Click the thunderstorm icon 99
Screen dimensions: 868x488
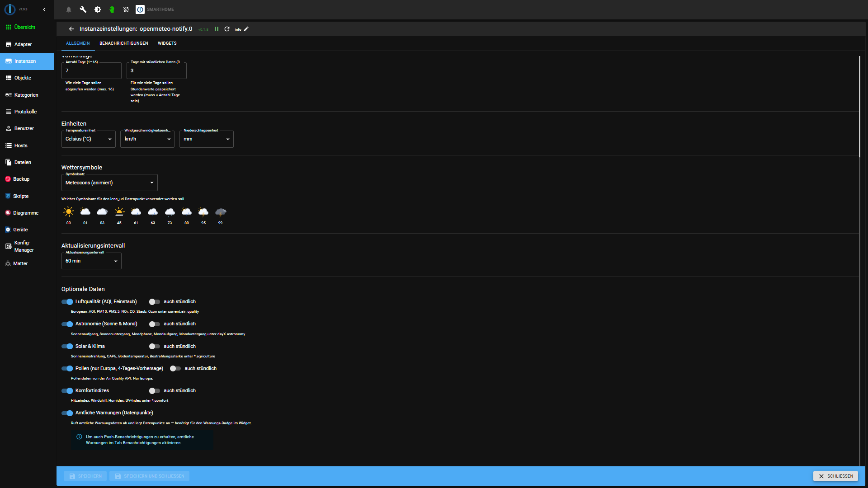coord(221,211)
